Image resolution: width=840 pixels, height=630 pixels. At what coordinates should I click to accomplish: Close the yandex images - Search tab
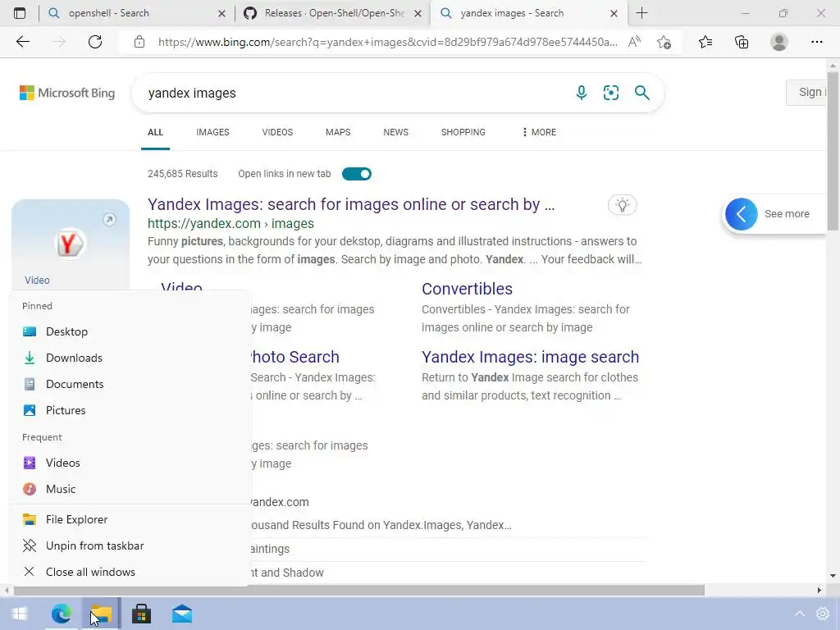614,13
